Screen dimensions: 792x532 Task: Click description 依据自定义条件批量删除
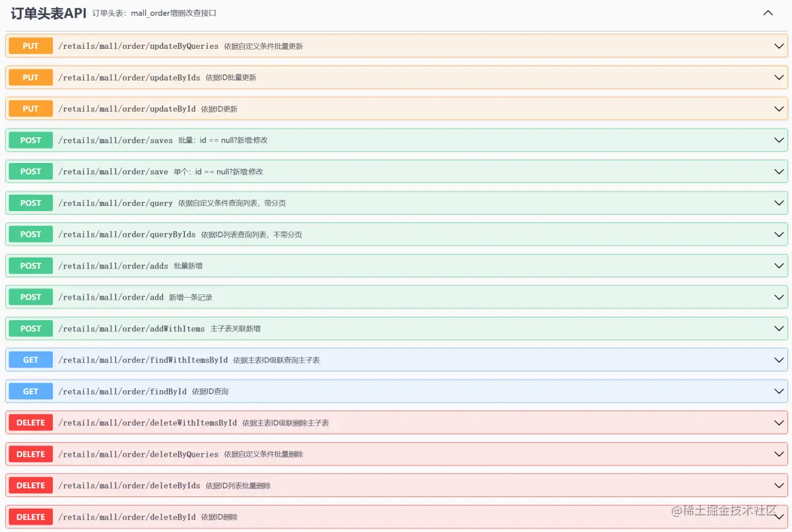(x=263, y=454)
